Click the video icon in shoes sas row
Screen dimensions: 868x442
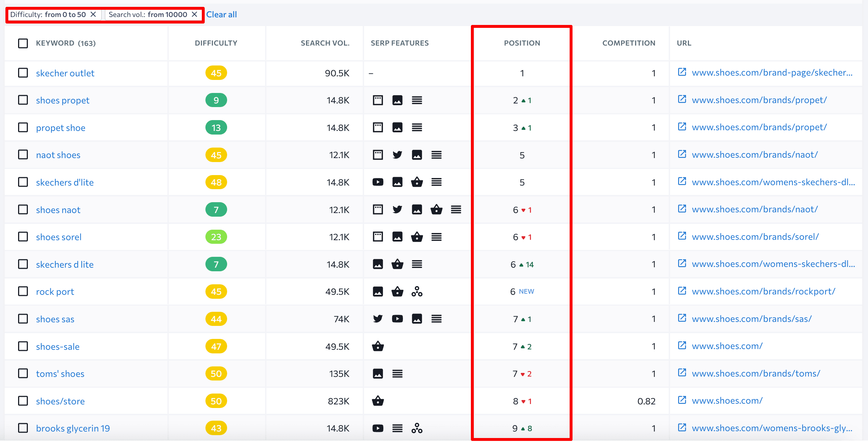397,319
